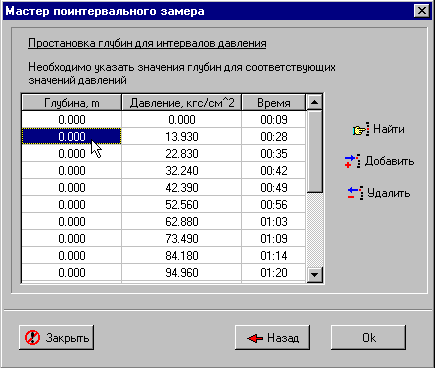
Task: Select depth cell in the 84.180 row
Action: 72,256
